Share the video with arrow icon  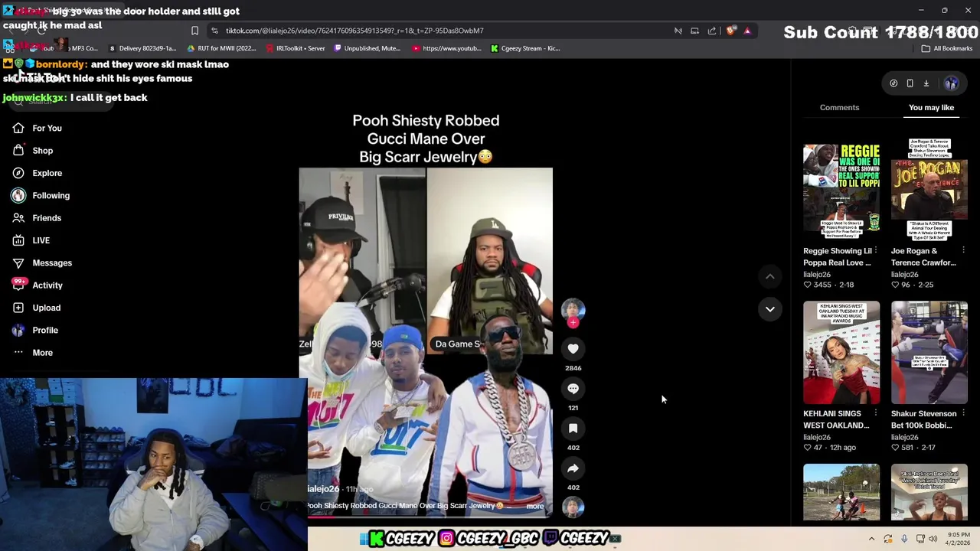(x=573, y=468)
